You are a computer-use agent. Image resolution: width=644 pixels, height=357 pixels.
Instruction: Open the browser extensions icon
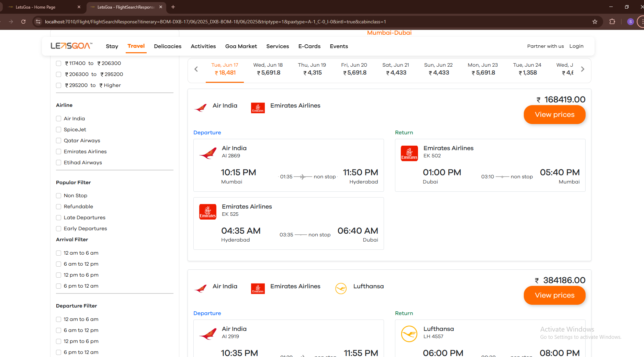point(612,22)
